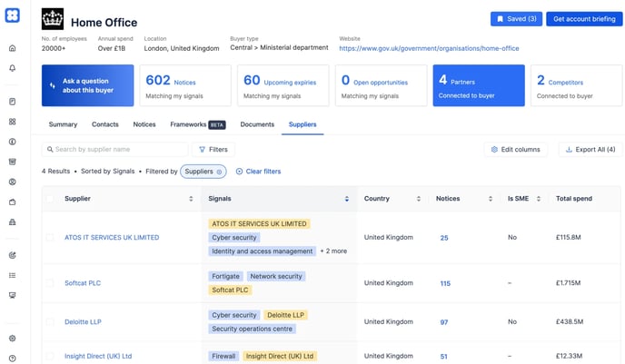Open the Insight Direct (UK) Ltd supplier link
This screenshot has height=364, width=625.
click(98, 356)
